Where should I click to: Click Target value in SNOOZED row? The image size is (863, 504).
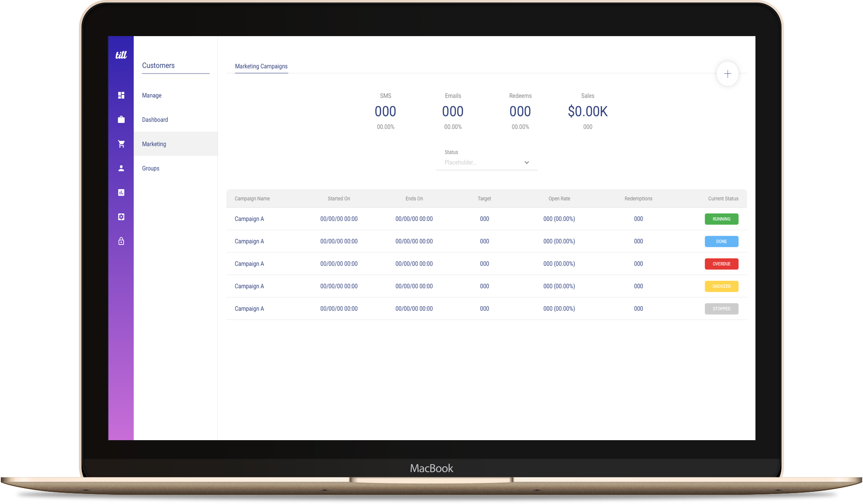[484, 286]
